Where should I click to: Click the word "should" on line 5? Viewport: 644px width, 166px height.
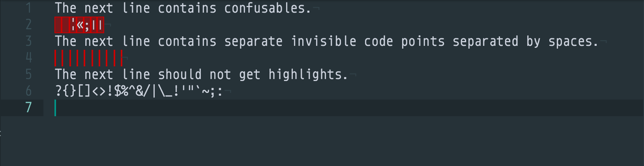(x=180, y=75)
